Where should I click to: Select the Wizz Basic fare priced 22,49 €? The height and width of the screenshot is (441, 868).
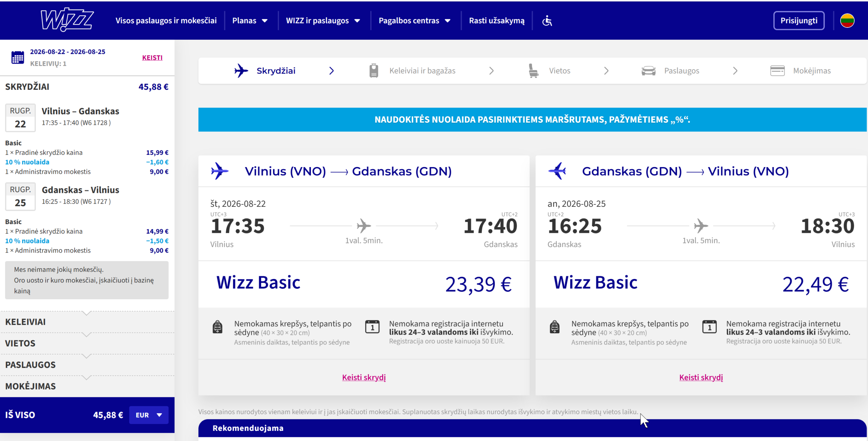click(x=701, y=284)
